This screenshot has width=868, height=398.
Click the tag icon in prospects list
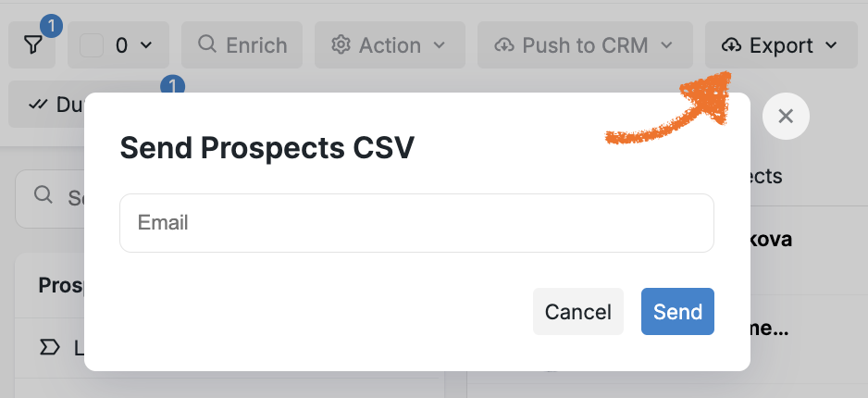coord(50,348)
